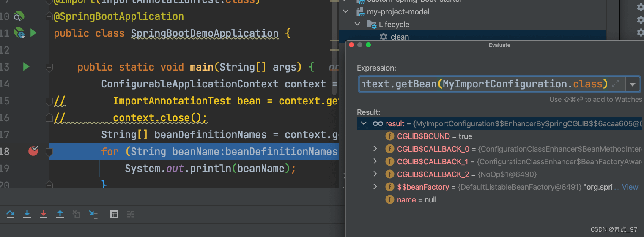Click the Trace Current Stream Chain icon

131,214
